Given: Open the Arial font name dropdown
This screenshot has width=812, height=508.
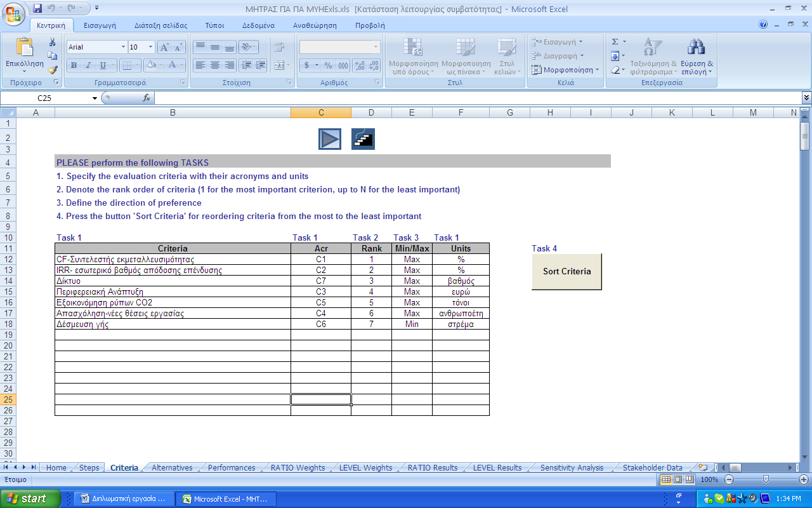Looking at the screenshot, I should [x=123, y=48].
